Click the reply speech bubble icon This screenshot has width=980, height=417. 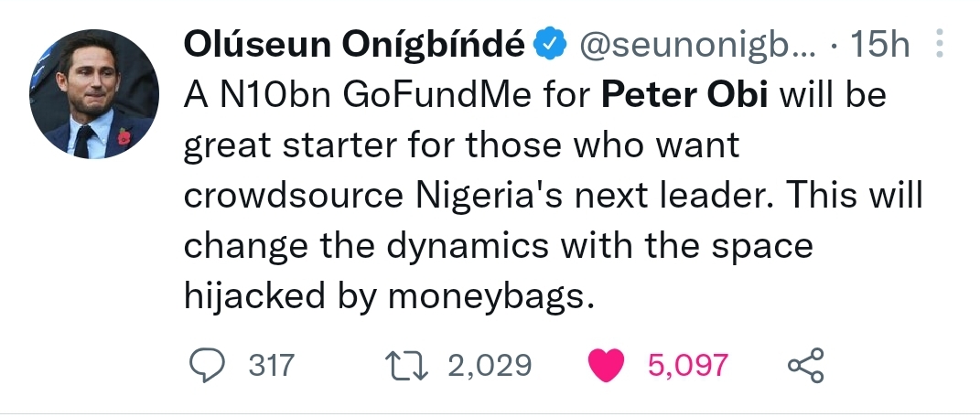(x=208, y=366)
